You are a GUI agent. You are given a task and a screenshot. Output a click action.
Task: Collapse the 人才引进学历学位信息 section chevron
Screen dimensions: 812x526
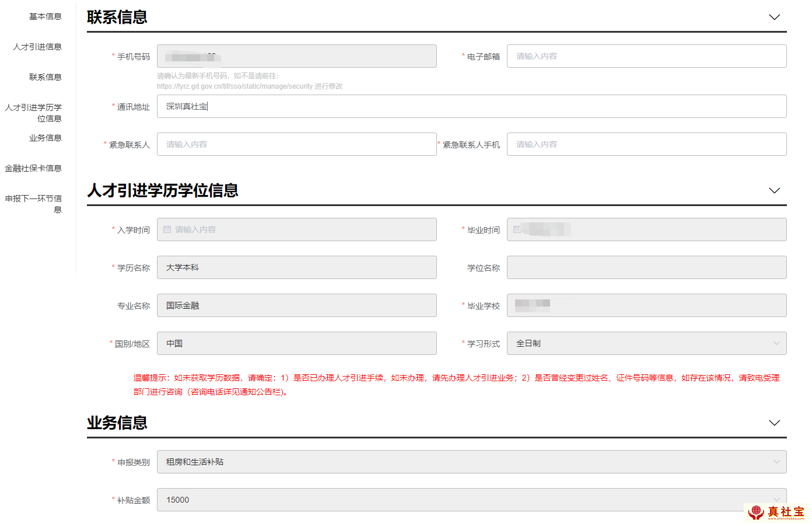pos(774,191)
